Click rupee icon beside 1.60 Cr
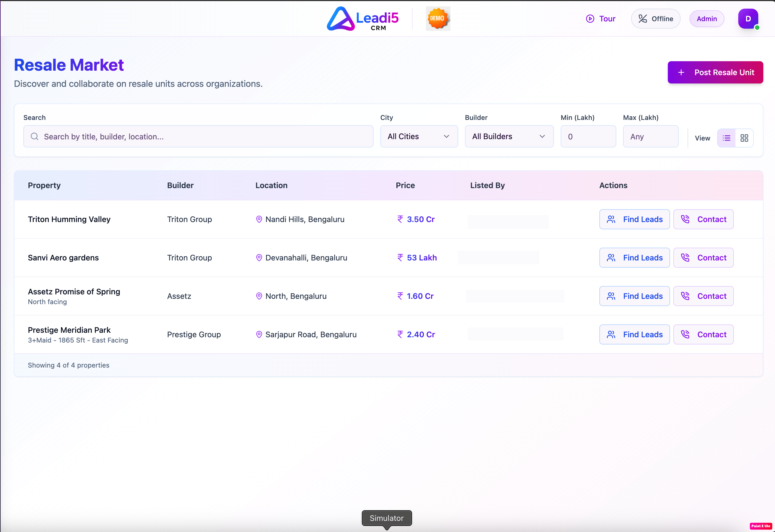 400,296
